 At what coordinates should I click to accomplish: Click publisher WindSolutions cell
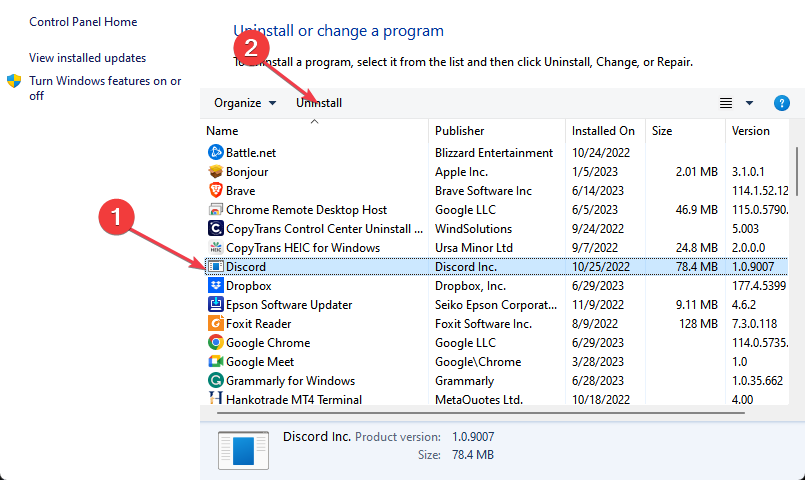pos(473,228)
